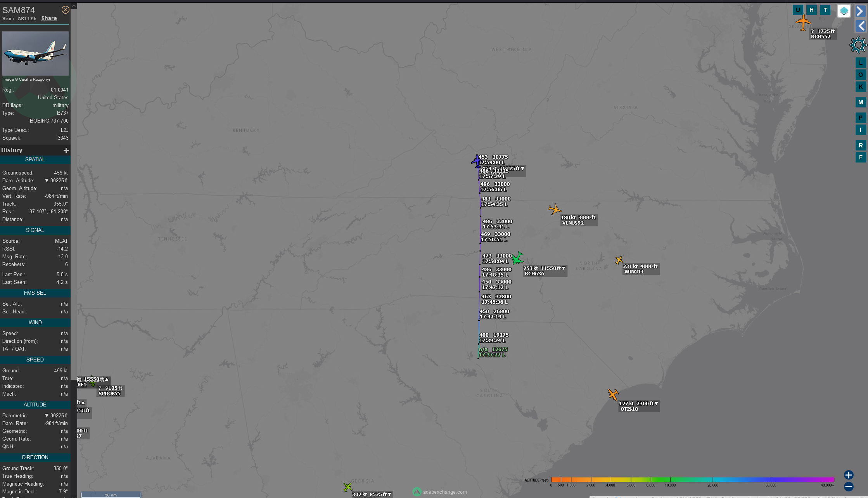Screen dimensions: 868x498
Task: Click the Groundspeed value 459 kt
Action: pos(61,173)
